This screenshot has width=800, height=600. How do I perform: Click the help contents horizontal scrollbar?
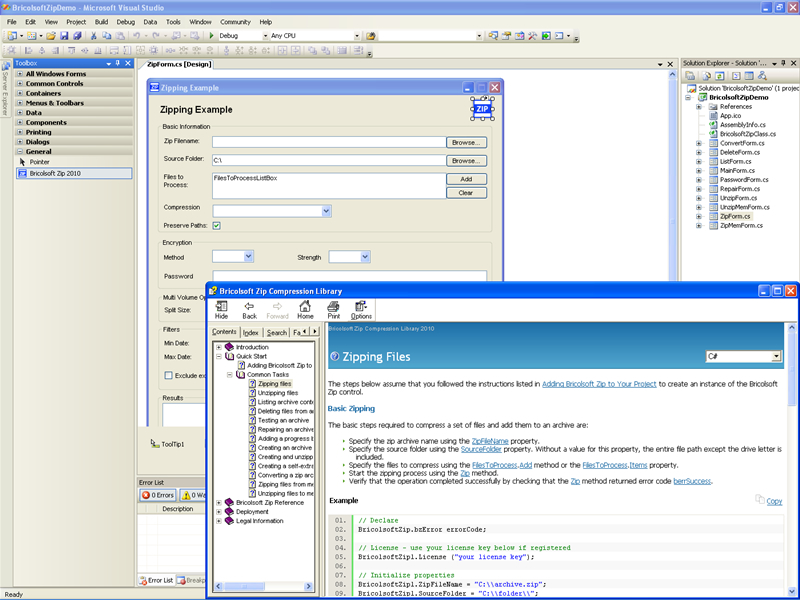click(263, 586)
